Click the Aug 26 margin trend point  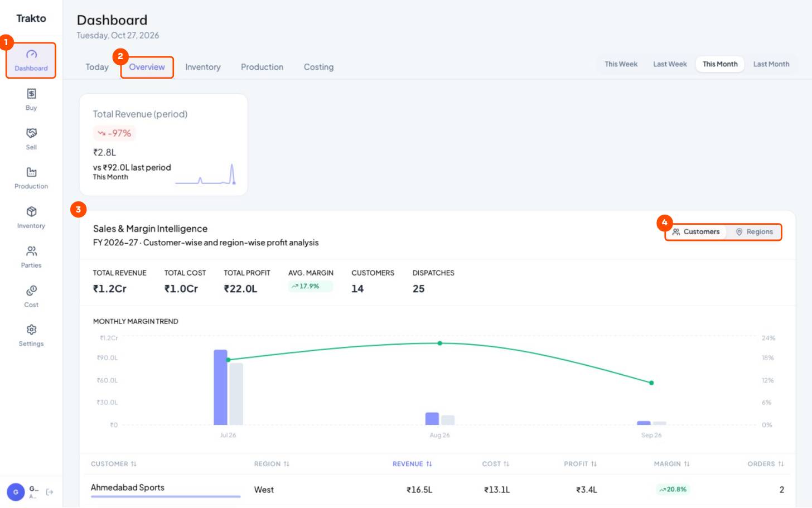coord(440,343)
